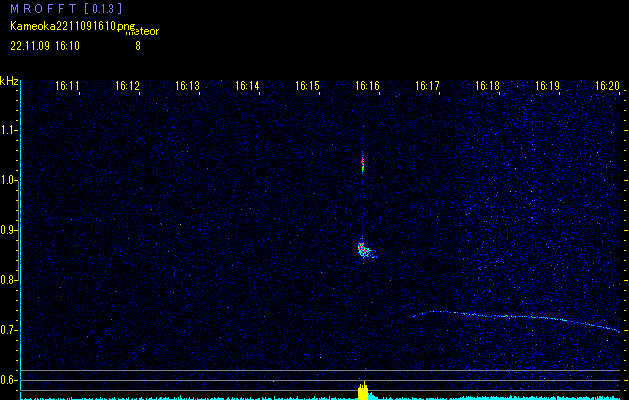
Task: Click the 1.0 kHz frequency label
Action: pyautogui.click(x=9, y=181)
